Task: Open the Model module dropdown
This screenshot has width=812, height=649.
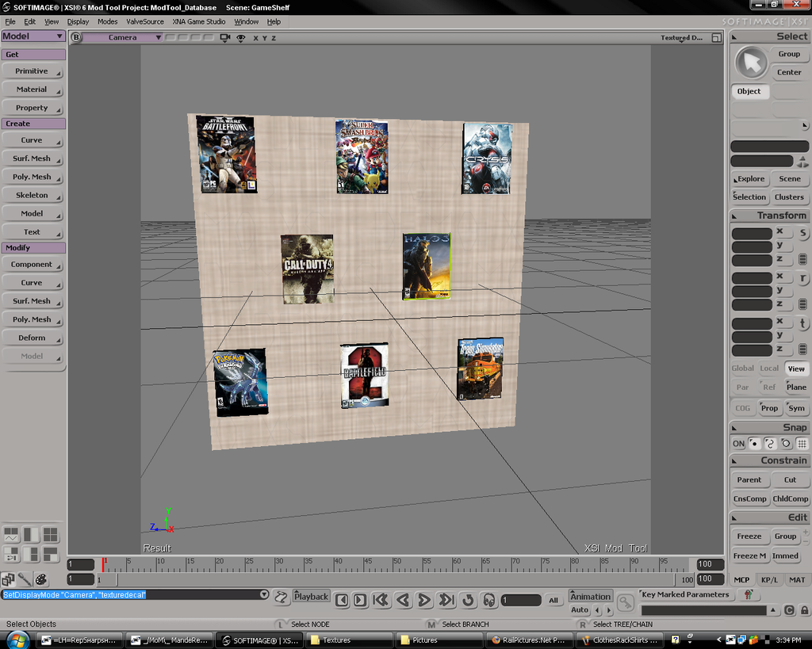Action: 33,36
